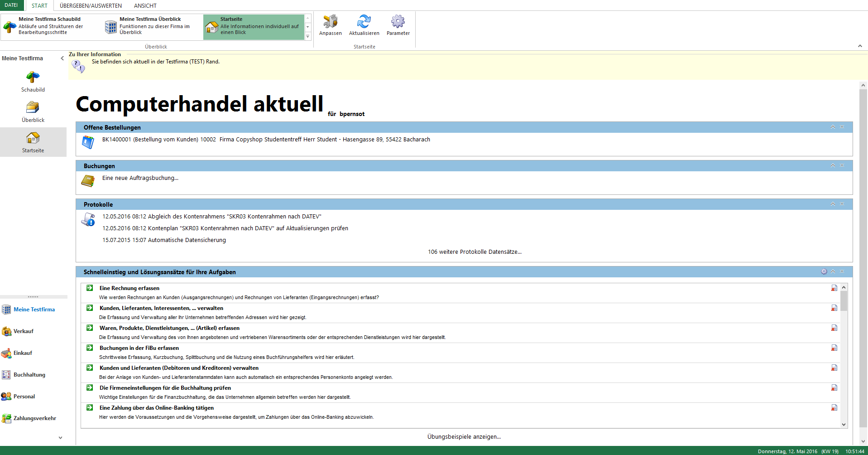Screen dimensions: 868x455
Task: Select the Verkauf module in navigation
Action: coord(24,331)
